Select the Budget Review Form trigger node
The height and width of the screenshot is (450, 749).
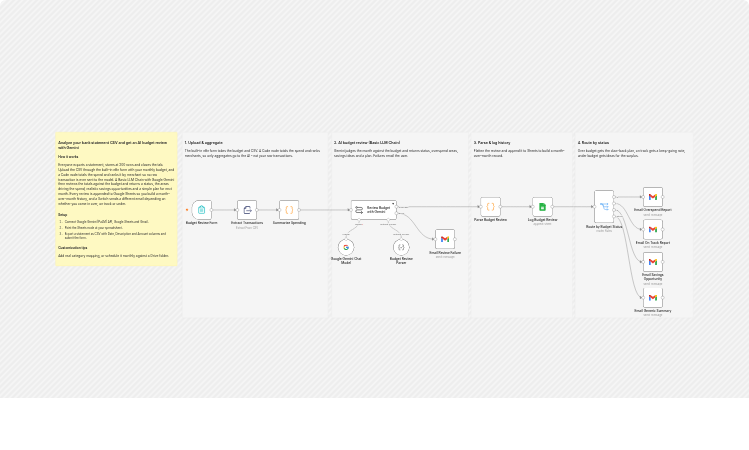point(202,210)
